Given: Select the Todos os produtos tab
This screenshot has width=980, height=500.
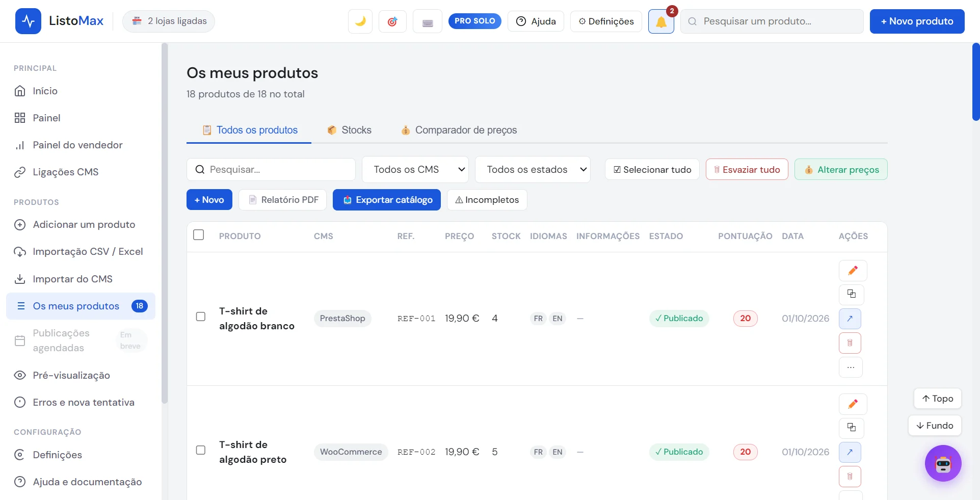Looking at the screenshot, I should tap(249, 130).
